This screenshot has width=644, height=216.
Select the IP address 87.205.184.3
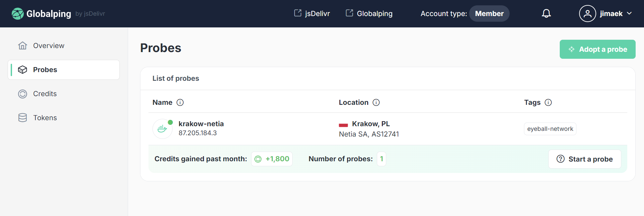tap(198, 133)
